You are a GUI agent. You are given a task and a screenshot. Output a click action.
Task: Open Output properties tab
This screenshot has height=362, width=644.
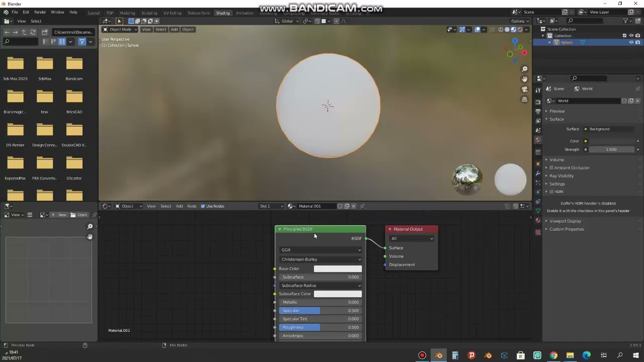click(x=538, y=112)
